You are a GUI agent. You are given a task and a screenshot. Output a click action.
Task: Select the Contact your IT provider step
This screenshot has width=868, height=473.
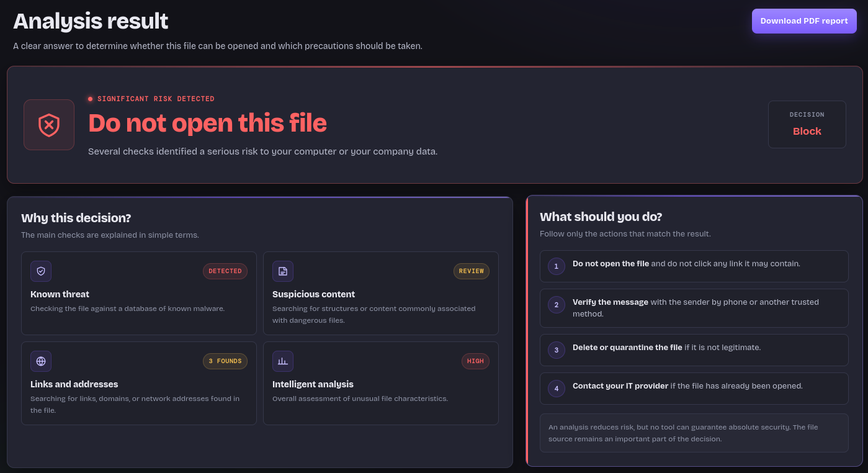(694, 389)
